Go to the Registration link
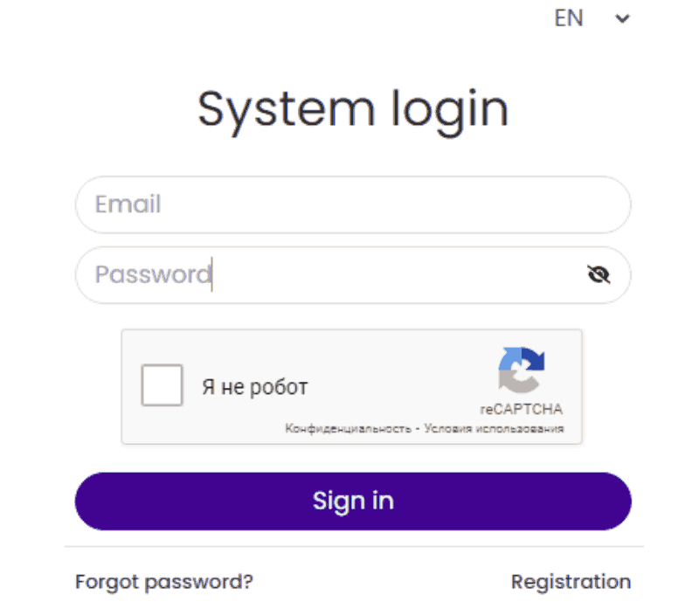This screenshot has width=699, height=616. [x=571, y=581]
